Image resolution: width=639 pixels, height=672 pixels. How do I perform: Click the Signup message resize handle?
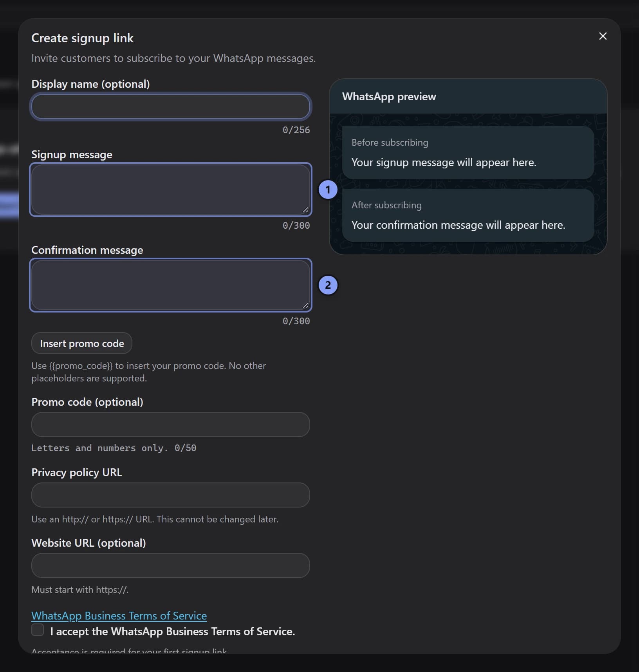coord(305,210)
